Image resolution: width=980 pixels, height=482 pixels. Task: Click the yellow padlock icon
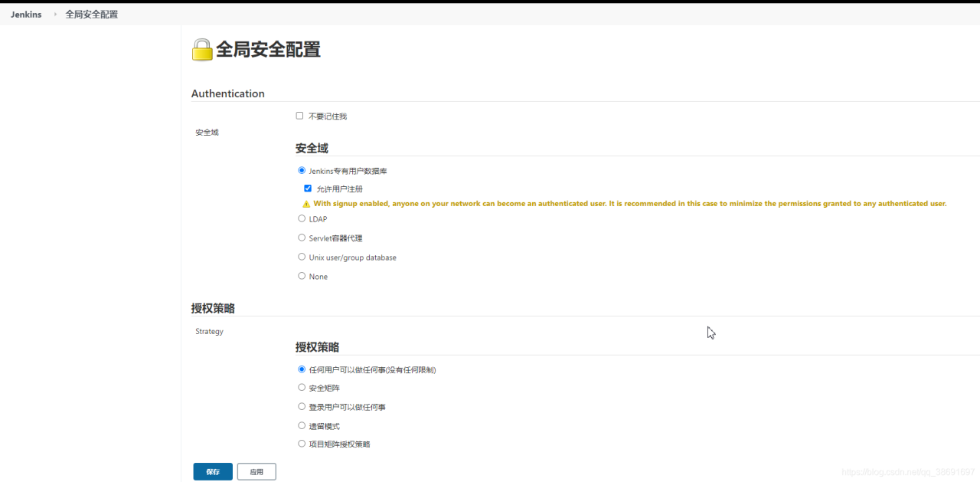[x=202, y=50]
